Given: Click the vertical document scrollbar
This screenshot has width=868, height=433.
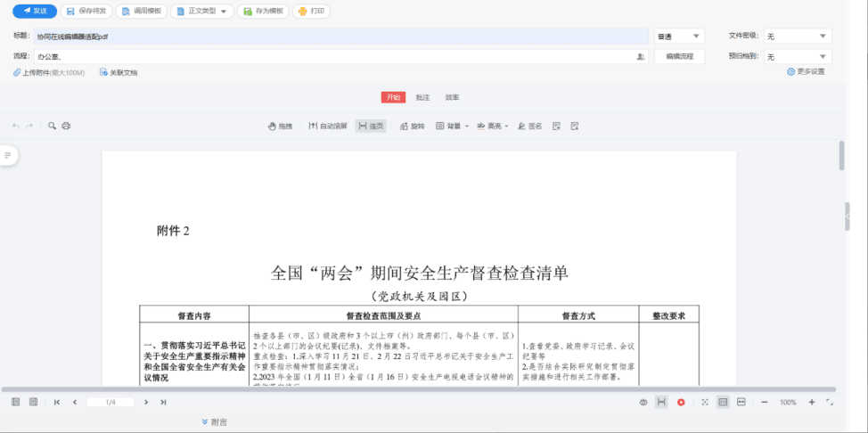Looking at the screenshot, I should (842, 156).
